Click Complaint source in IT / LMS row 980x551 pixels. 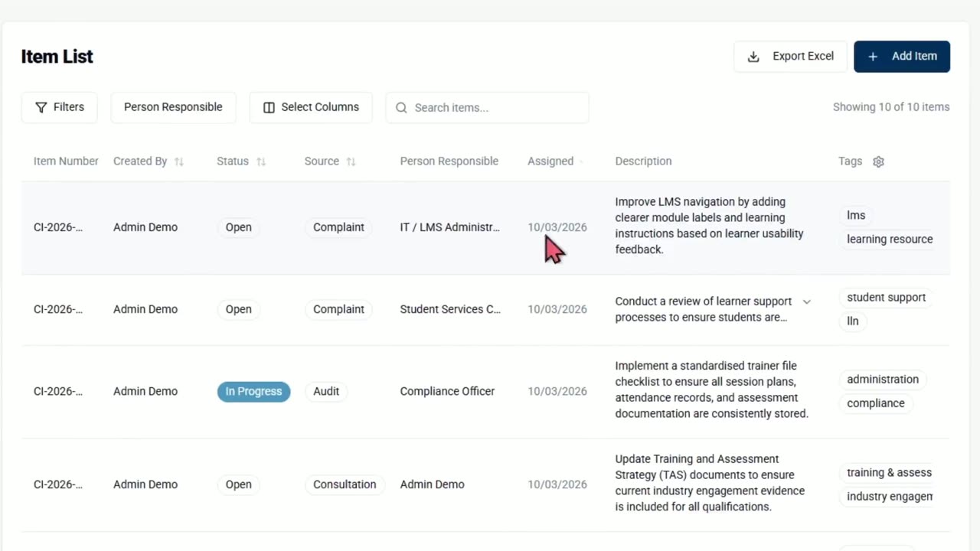point(338,227)
